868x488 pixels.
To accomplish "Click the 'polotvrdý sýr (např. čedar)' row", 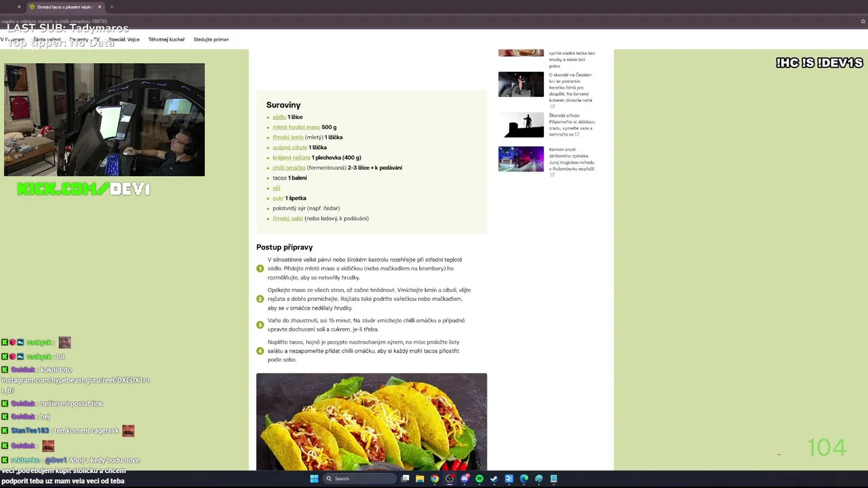I will (306, 209).
